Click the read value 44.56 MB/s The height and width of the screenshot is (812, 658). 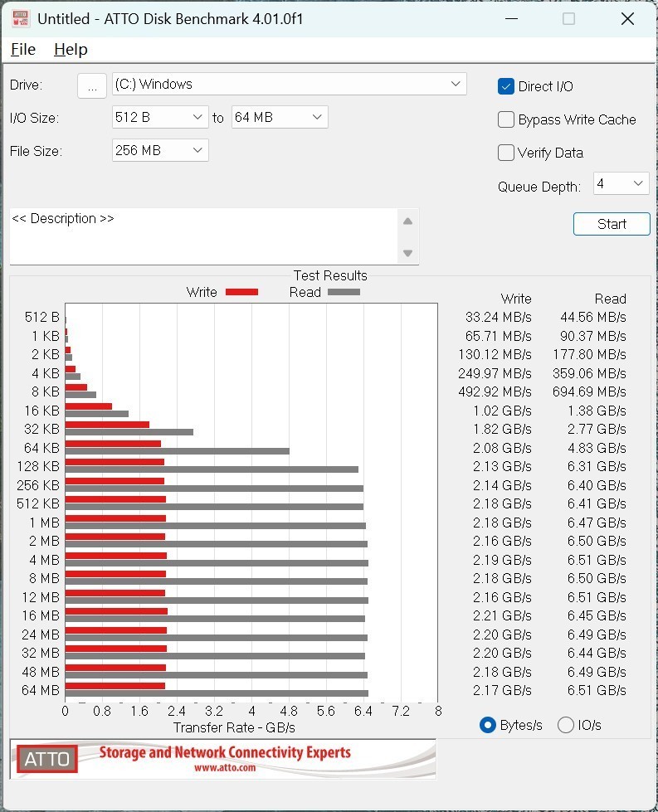coord(592,317)
